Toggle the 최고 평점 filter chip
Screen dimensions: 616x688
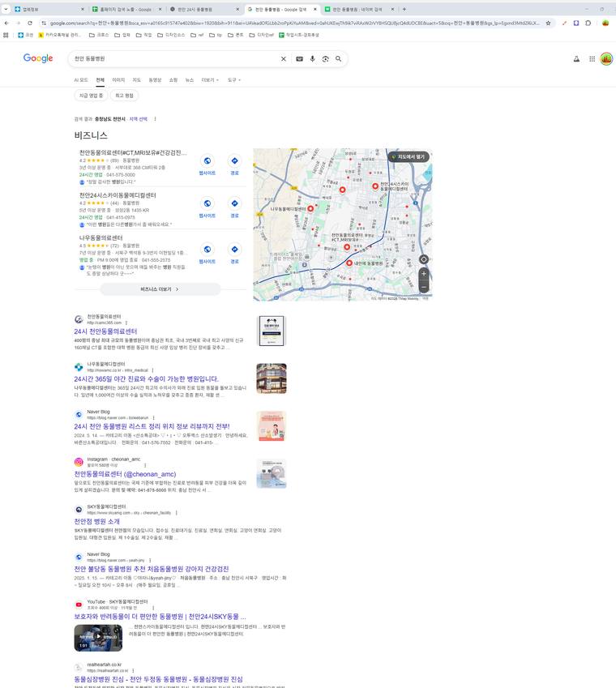124,95
